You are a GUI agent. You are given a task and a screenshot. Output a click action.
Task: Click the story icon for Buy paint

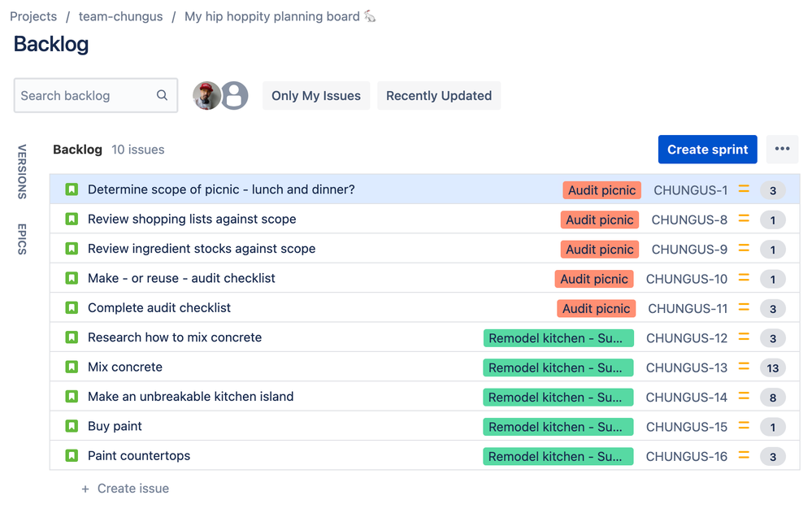click(x=72, y=426)
